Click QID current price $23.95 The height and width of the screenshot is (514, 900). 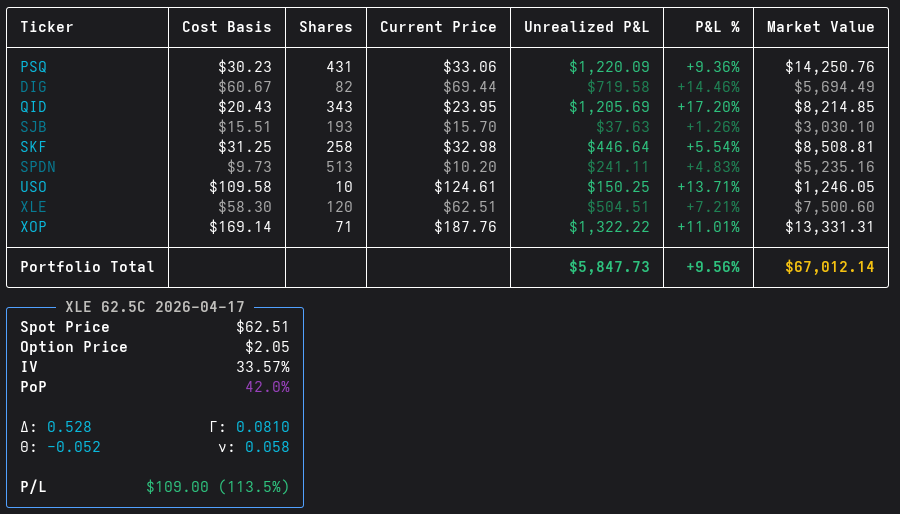(x=470, y=107)
